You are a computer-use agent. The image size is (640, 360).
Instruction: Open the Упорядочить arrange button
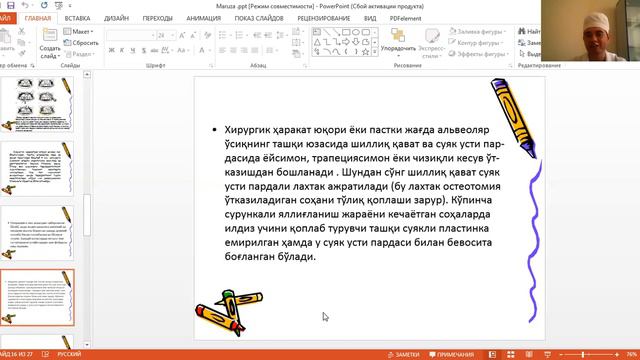pos(398,42)
